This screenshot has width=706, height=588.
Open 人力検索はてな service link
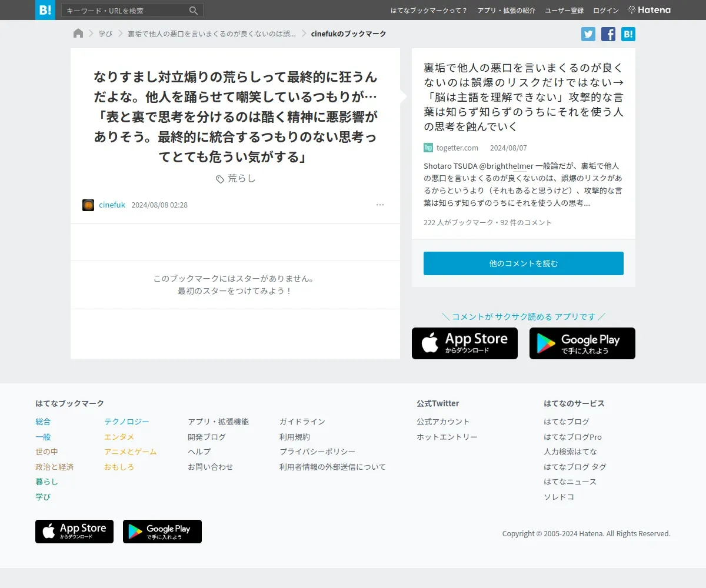570,452
